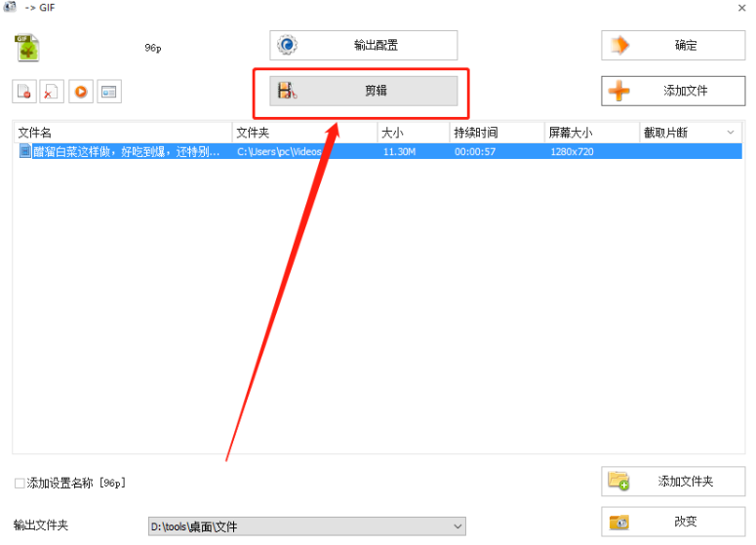Click 改变 to change output folder

(x=673, y=522)
